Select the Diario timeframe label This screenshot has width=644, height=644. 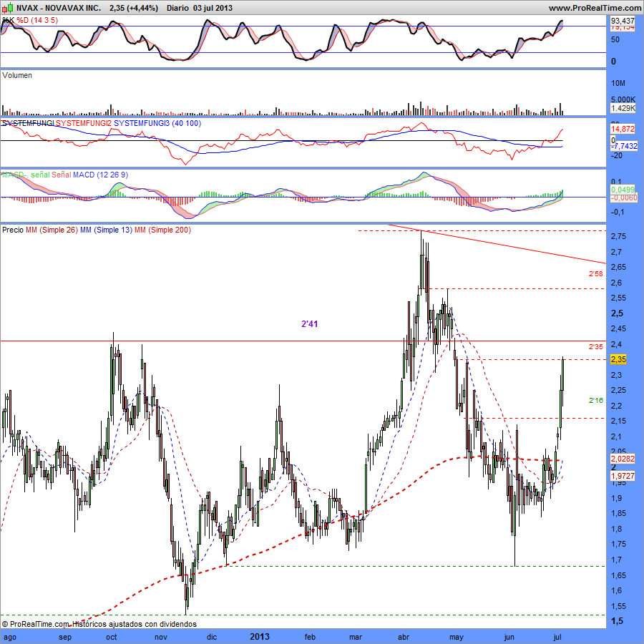point(177,8)
